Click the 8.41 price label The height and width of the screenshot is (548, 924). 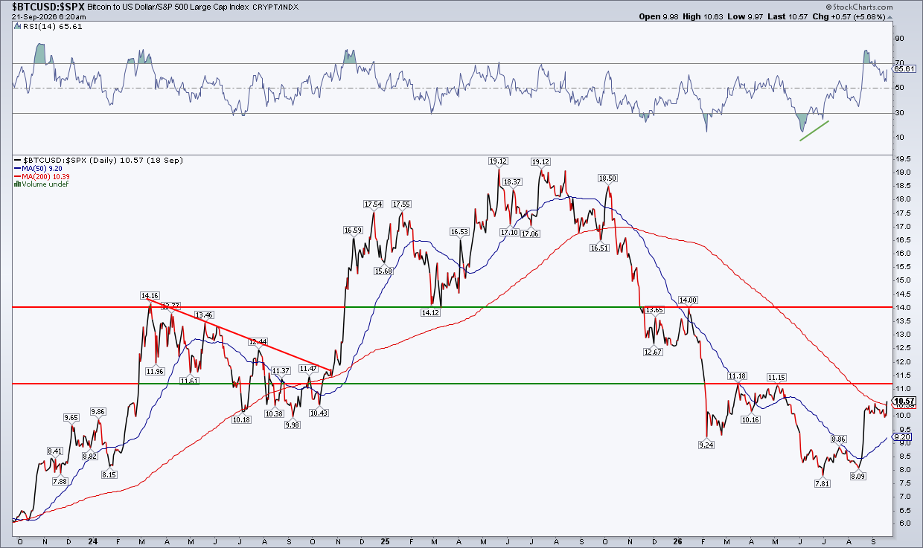[x=55, y=451]
